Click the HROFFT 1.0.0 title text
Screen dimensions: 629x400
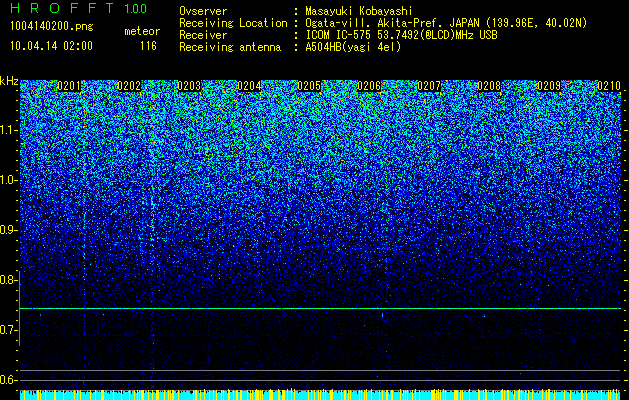coord(79,8)
